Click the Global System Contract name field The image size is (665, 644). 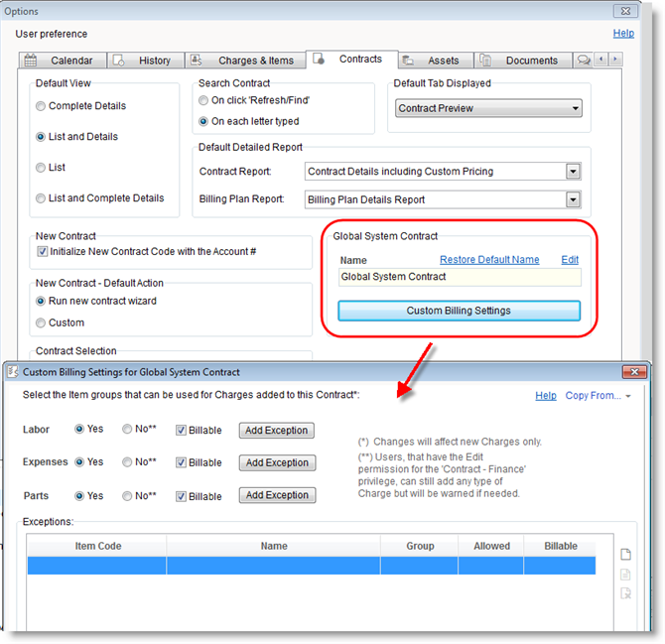coord(459,277)
